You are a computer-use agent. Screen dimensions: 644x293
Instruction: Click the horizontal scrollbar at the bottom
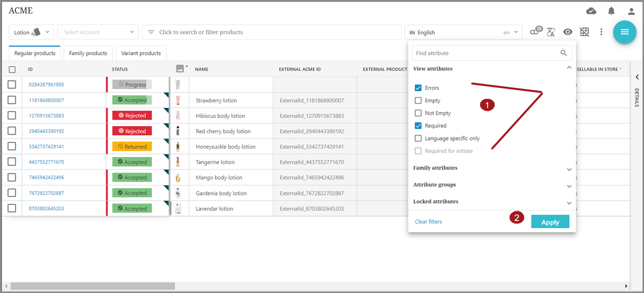[92, 286]
